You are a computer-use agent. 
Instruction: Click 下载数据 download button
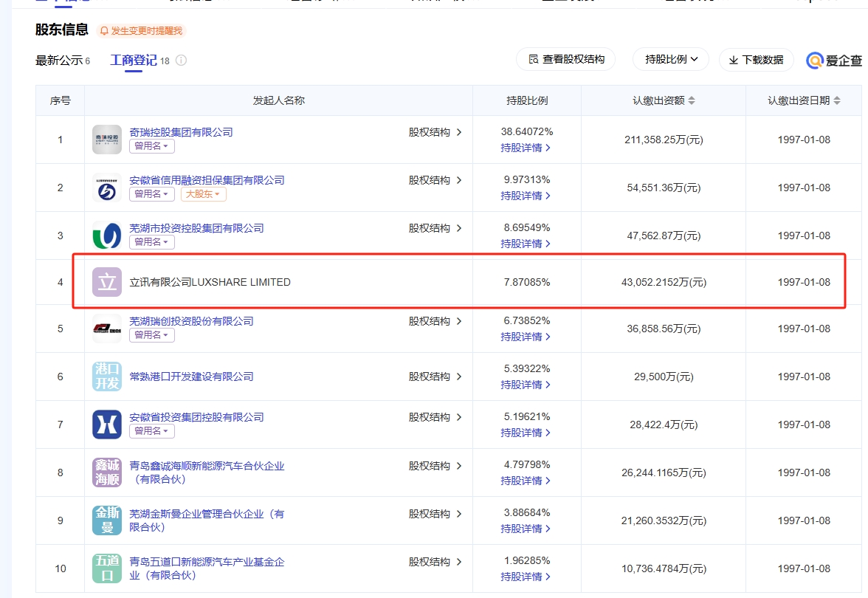pyautogui.click(x=756, y=60)
